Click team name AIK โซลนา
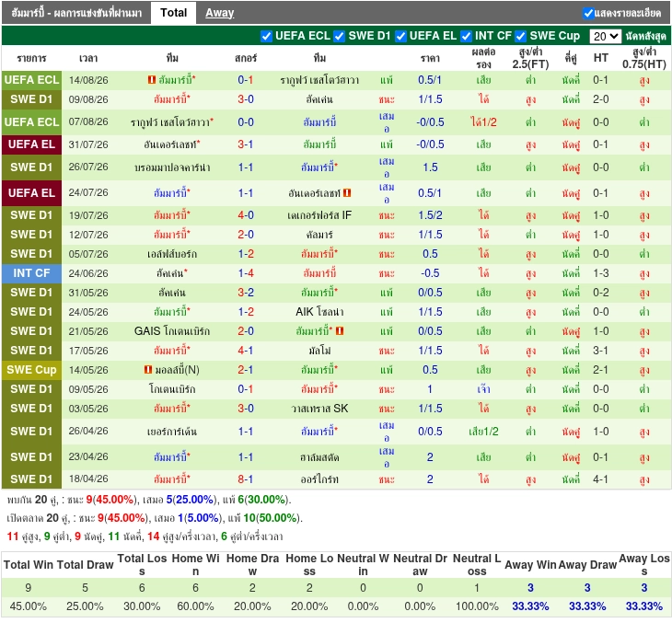 (x=319, y=311)
